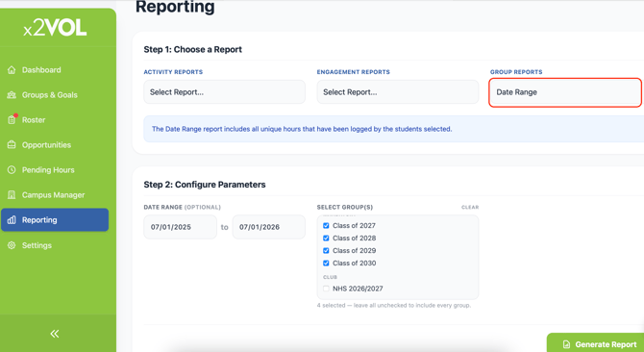The image size is (644, 352).
Task: Click the ACTIVITY REPORTS label
Action: pos(173,72)
